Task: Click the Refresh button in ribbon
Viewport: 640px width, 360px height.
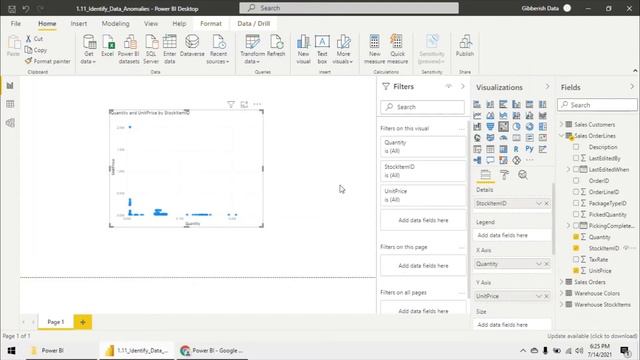Action: pyautogui.click(x=276, y=46)
